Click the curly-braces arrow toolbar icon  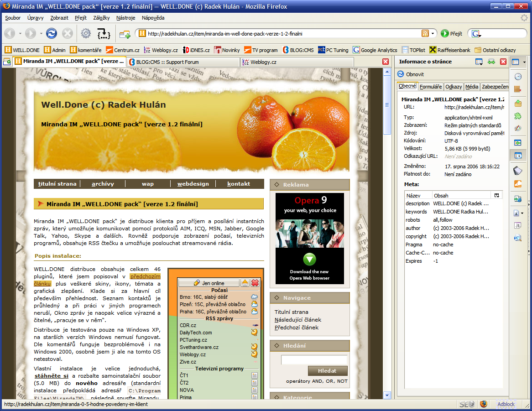(104, 34)
